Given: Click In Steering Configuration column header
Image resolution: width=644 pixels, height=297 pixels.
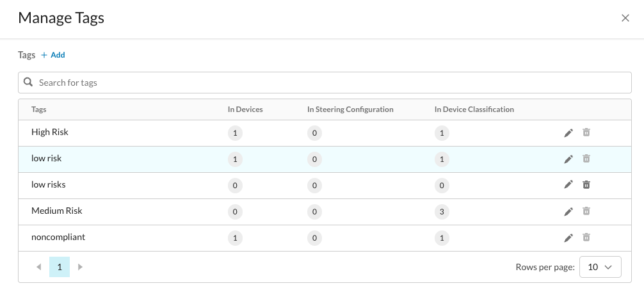Looking at the screenshot, I should (350, 109).
